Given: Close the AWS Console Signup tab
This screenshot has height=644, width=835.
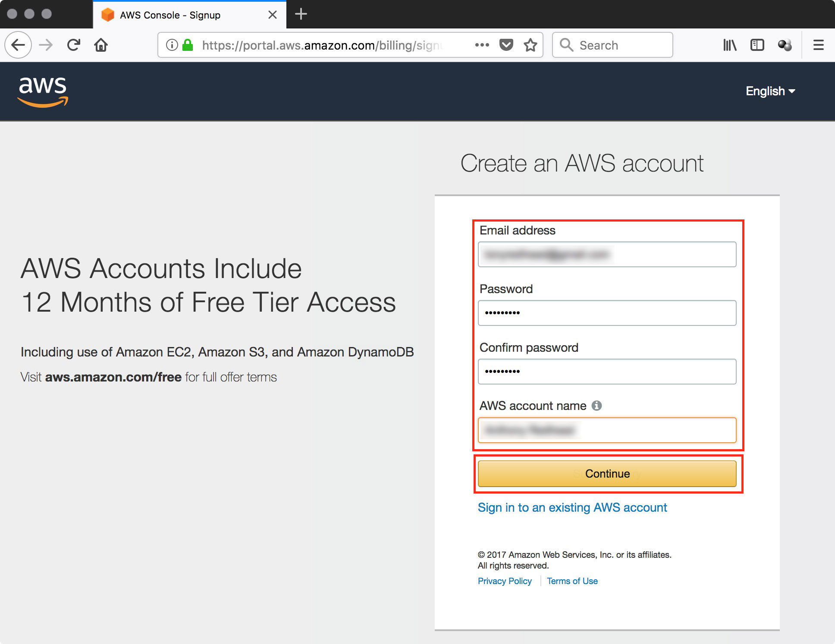Looking at the screenshot, I should 272,15.
